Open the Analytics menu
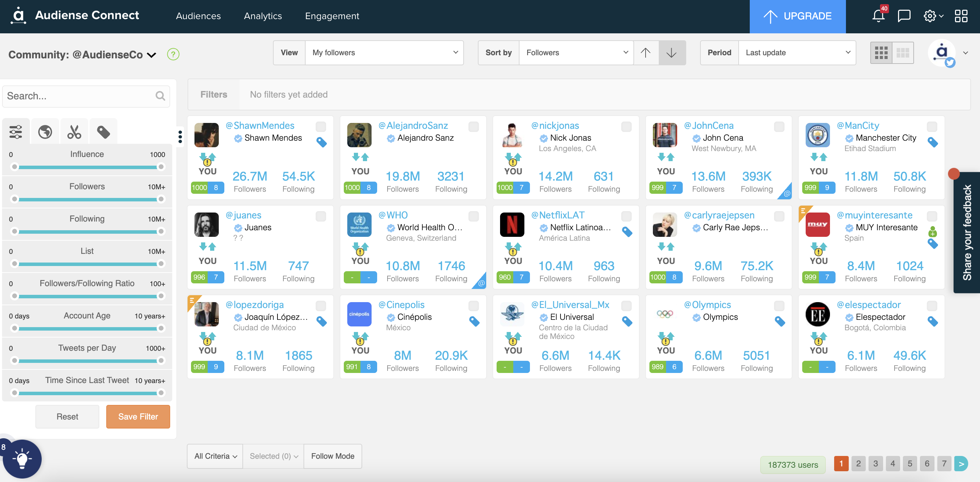This screenshot has width=980, height=482. point(263,16)
